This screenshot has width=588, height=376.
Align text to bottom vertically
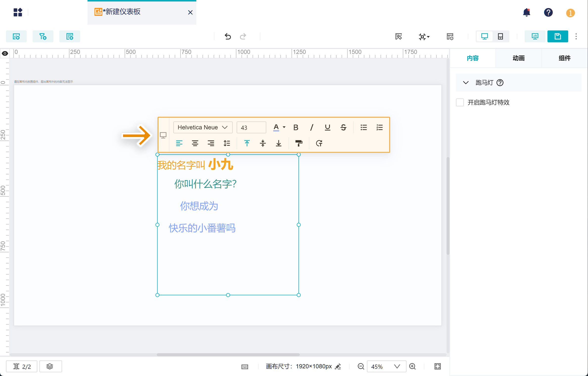[279, 143]
